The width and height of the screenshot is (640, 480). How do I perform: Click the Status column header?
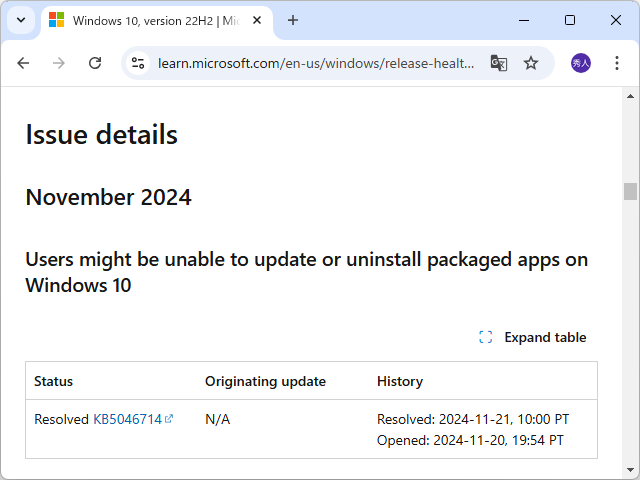click(x=53, y=381)
